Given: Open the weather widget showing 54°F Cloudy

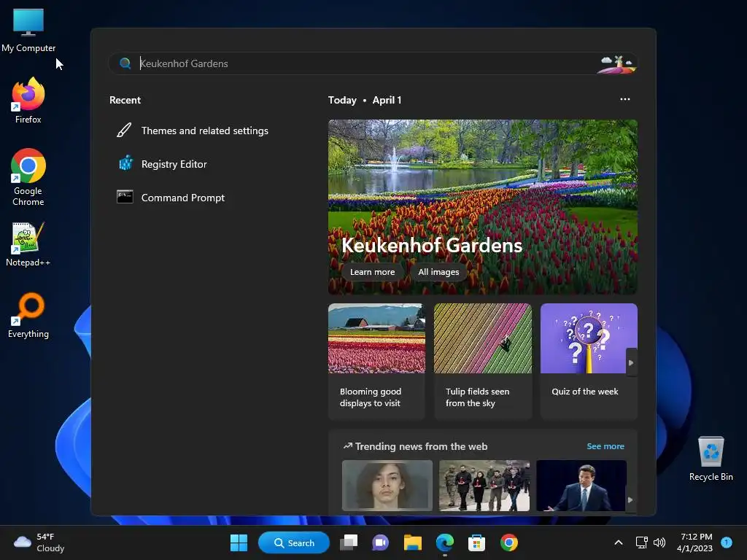Looking at the screenshot, I should [x=39, y=542].
